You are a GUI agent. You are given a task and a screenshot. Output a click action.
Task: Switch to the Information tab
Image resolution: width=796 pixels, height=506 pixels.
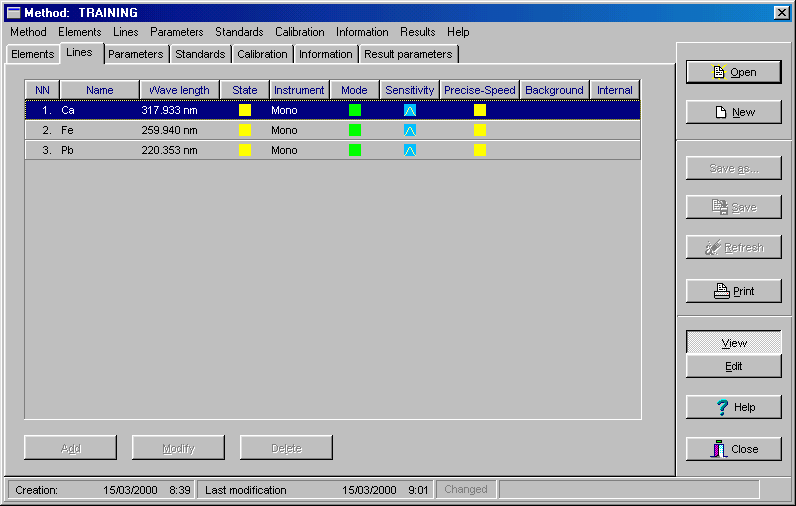(325, 54)
